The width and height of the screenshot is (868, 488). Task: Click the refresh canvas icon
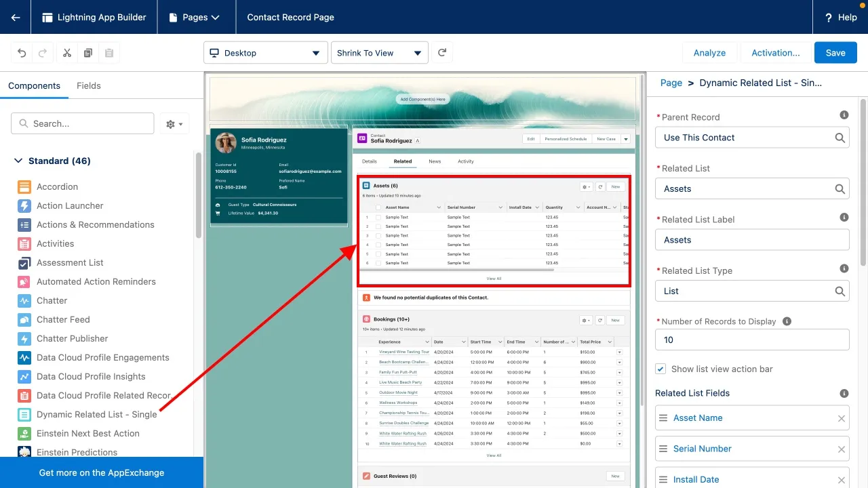442,53
